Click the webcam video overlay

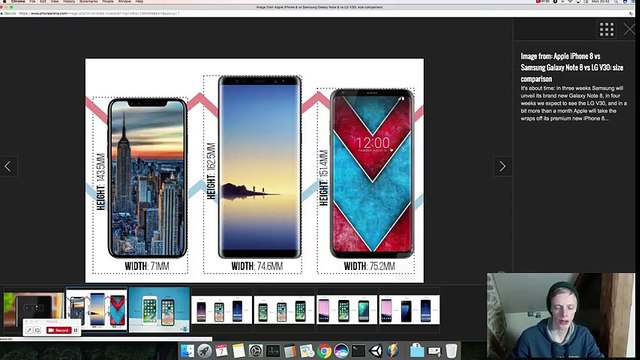(561, 316)
